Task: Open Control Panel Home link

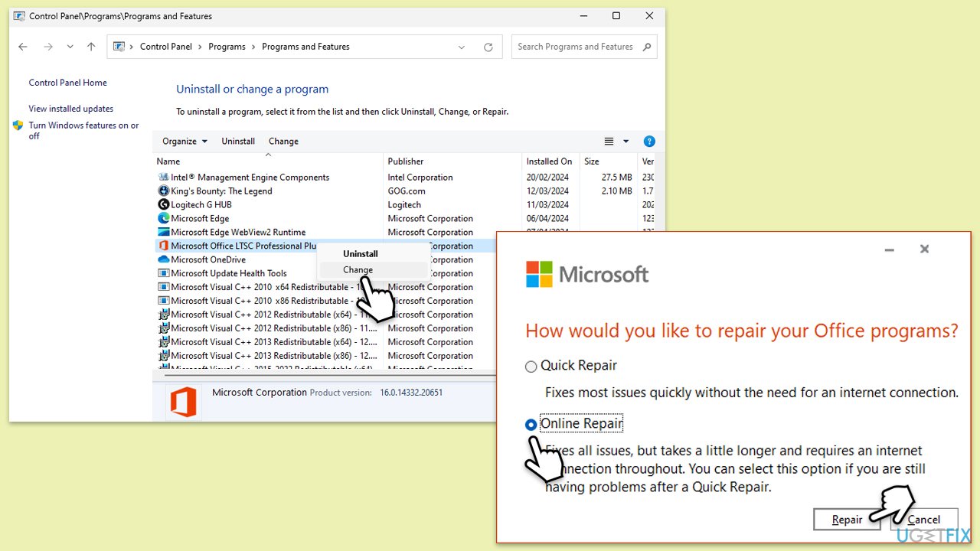Action: point(68,83)
